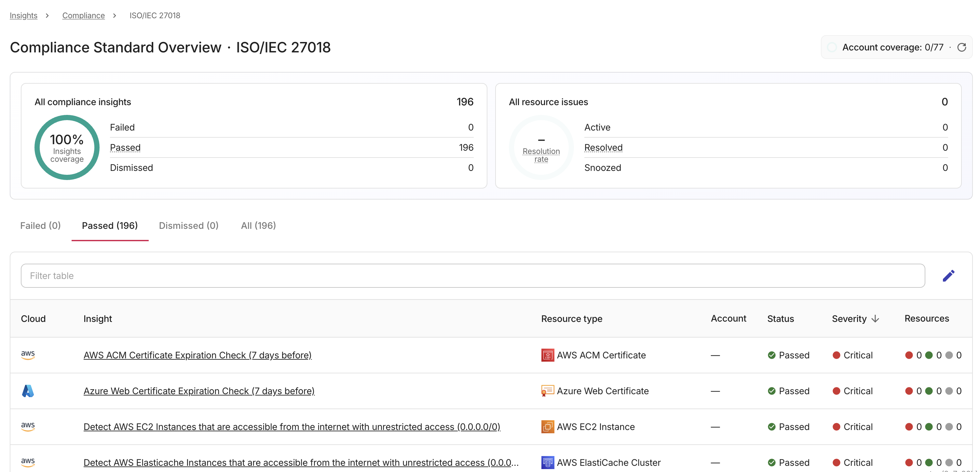Screen dimensions: 980x472
Task: Select the Passed (196) tab
Action: [110, 225]
